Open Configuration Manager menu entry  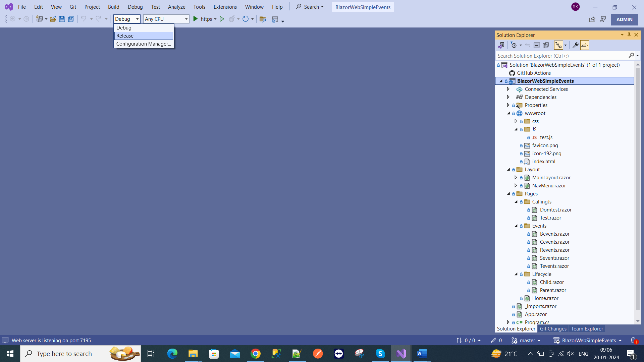[x=144, y=44]
